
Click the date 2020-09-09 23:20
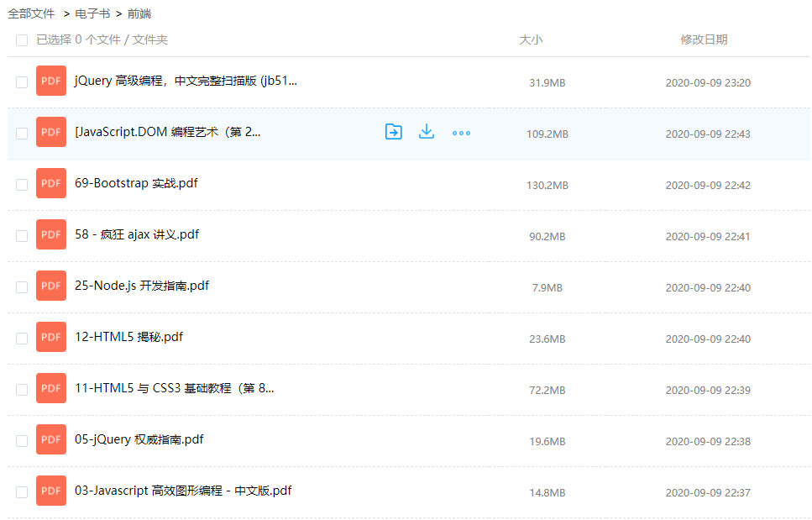coord(708,83)
